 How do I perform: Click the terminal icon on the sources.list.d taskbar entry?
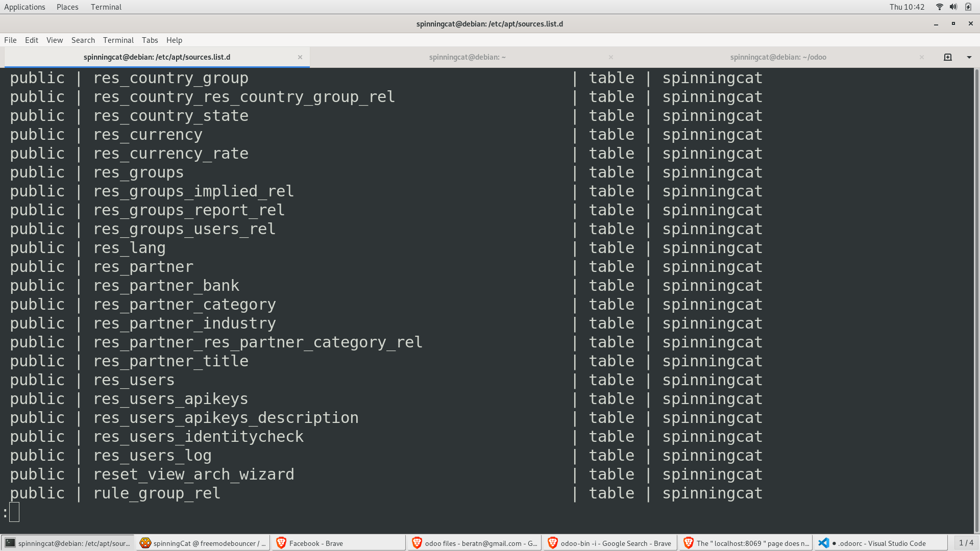click(x=11, y=543)
